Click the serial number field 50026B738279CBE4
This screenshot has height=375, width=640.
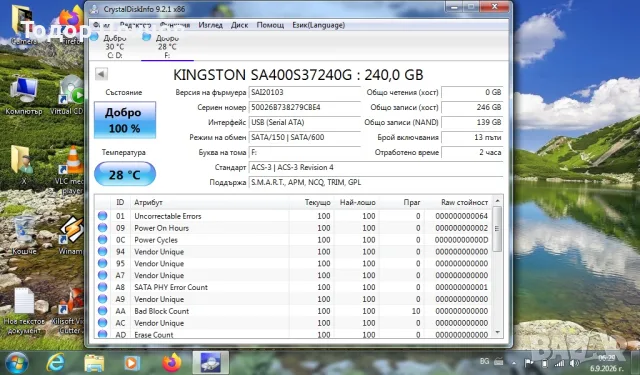pos(304,107)
